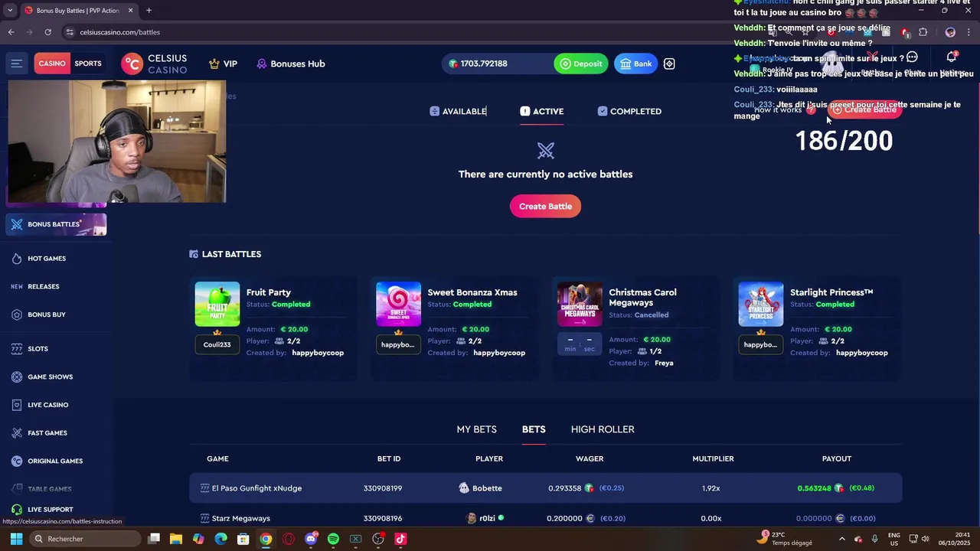Open Slots in the sidebar
980x551 pixels.
[38, 349]
